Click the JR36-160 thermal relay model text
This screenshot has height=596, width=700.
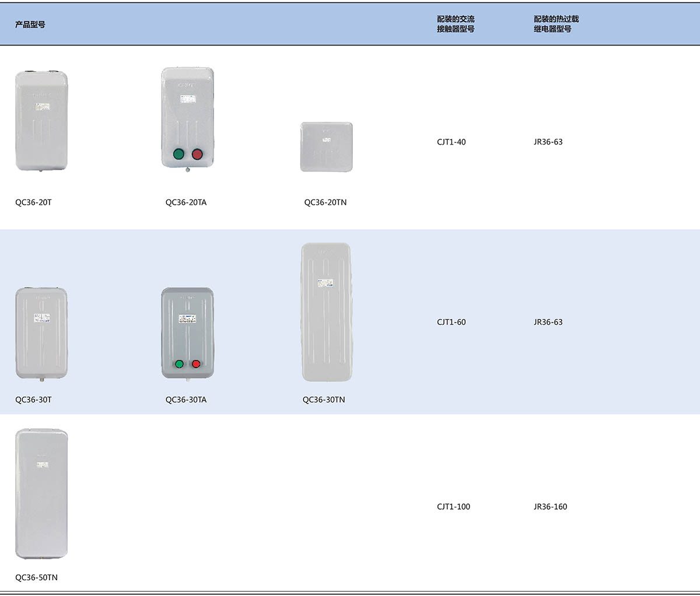[x=550, y=506]
